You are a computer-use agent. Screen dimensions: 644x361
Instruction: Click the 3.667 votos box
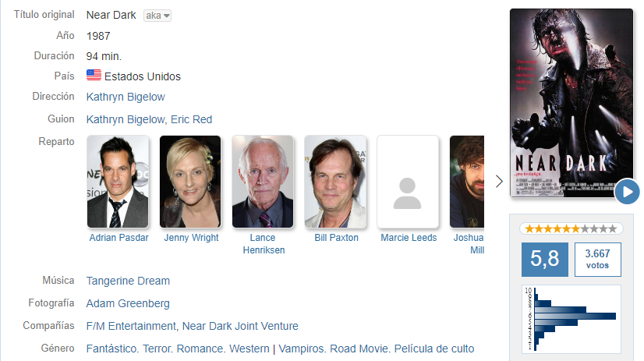pos(597,259)
